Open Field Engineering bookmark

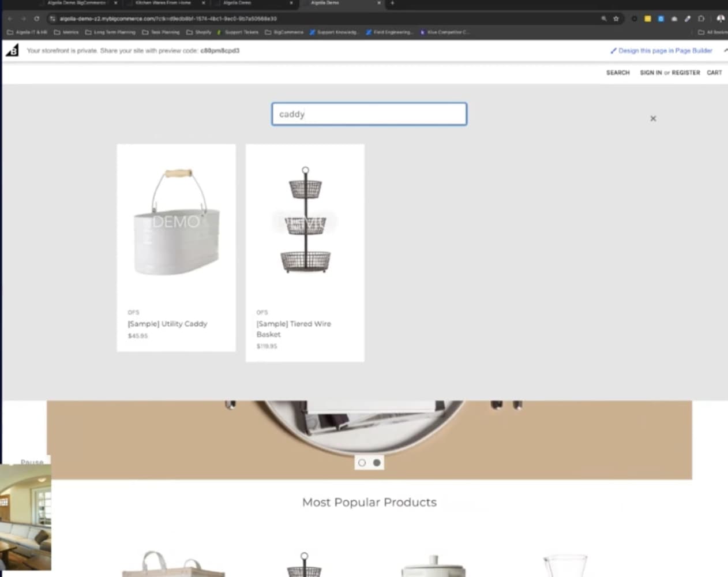pyautogui.click(x=389, y=32)
